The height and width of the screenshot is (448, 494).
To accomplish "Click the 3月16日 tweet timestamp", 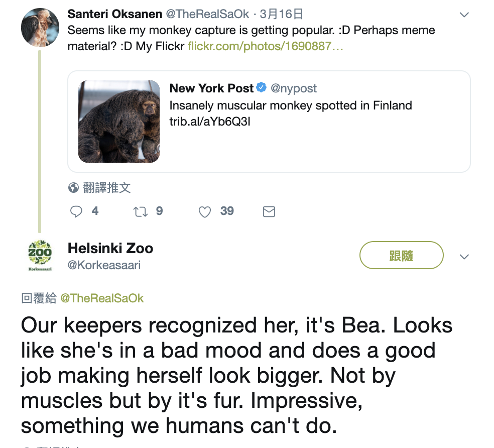I will pyautogui.click(x=282, y=14).
